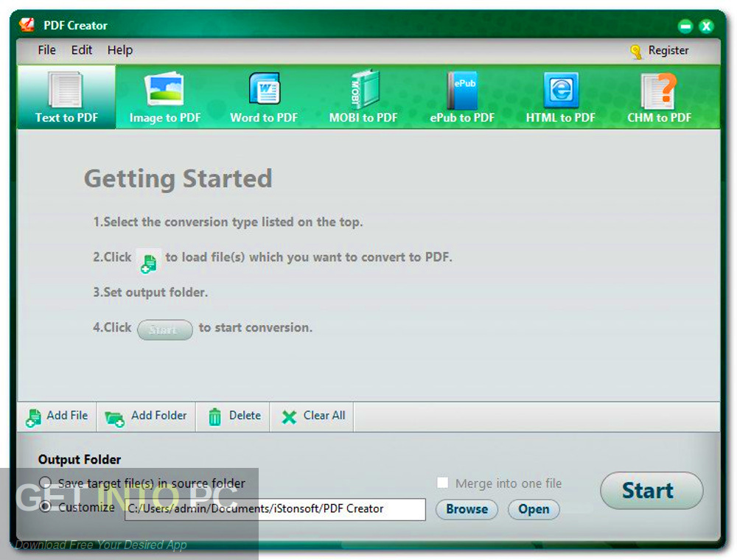Click Clear All to remove files

[x=312, y=416]
